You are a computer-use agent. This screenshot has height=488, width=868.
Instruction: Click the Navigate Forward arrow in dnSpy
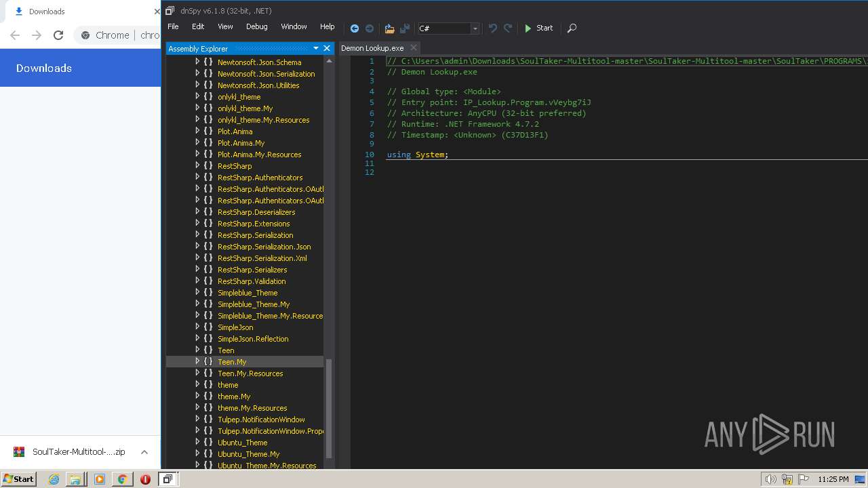coord(370,28)
